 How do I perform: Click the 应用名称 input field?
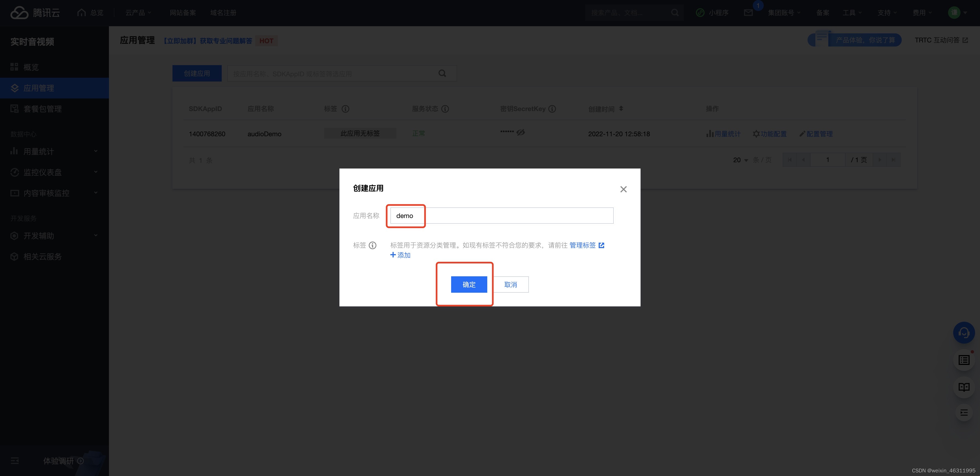[501, 216]
